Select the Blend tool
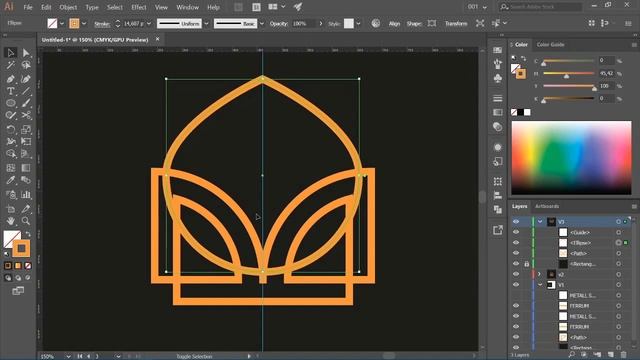This screenshot has height=360, width=640. click(x=26, y=180)
